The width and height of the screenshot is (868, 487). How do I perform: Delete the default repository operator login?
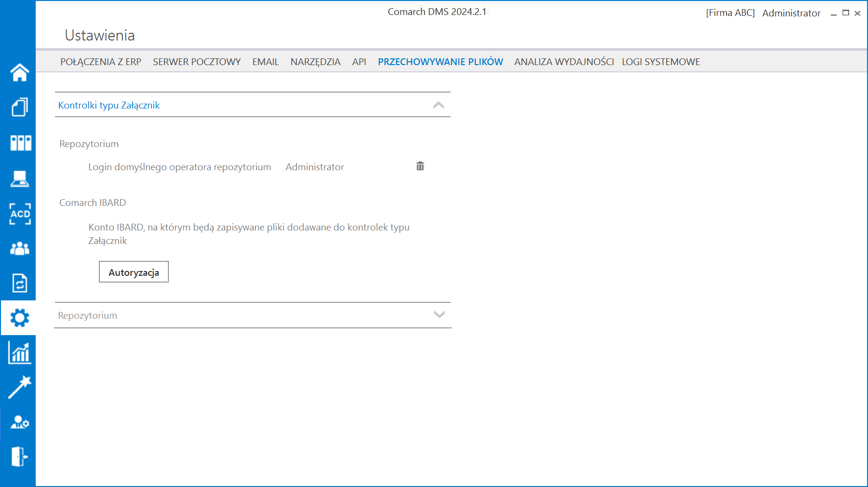[x=420, y=166]
